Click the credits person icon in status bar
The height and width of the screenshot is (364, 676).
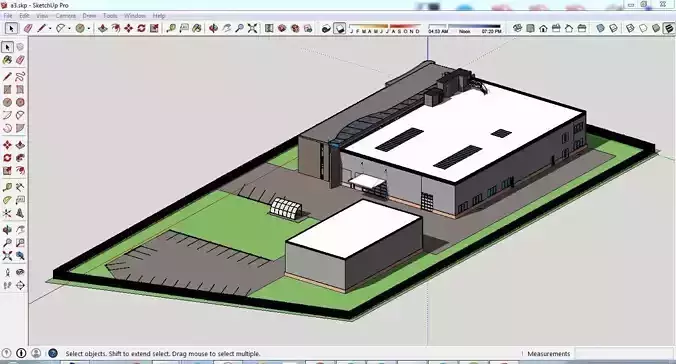(36, 353)
